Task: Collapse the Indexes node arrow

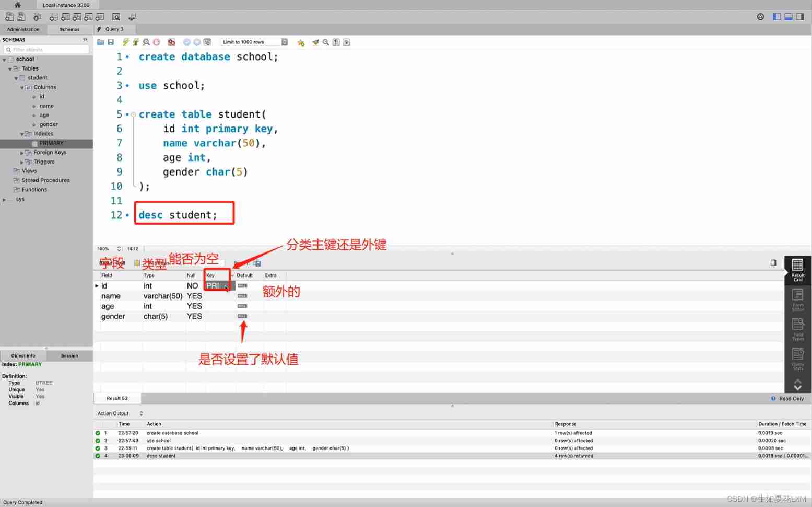Action: [x=22, y=134]
